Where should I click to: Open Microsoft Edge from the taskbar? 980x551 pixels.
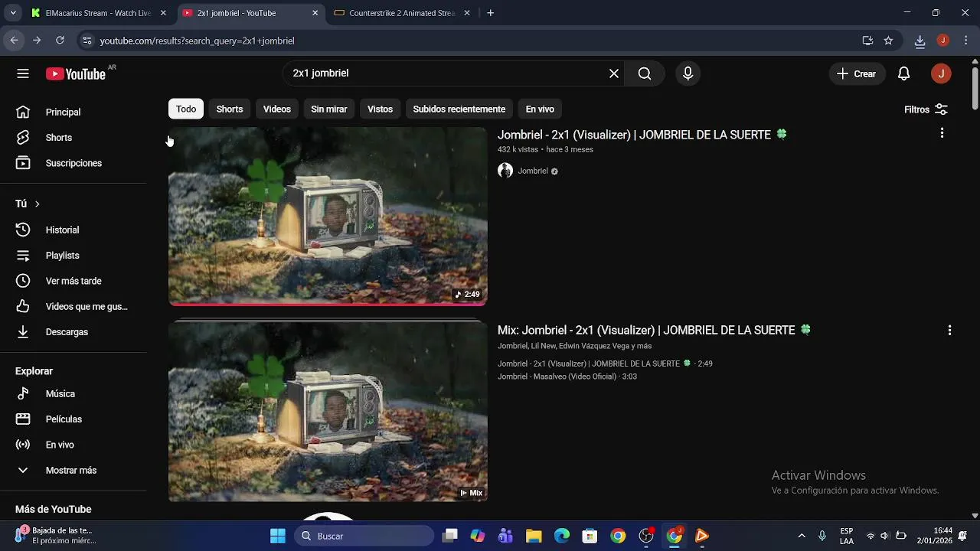click(562, 536)
